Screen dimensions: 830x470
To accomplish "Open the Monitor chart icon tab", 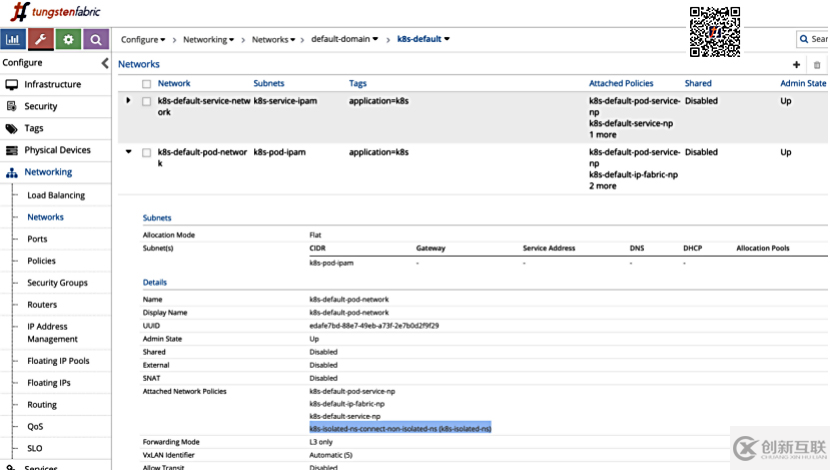I will (x=13, y=40).
